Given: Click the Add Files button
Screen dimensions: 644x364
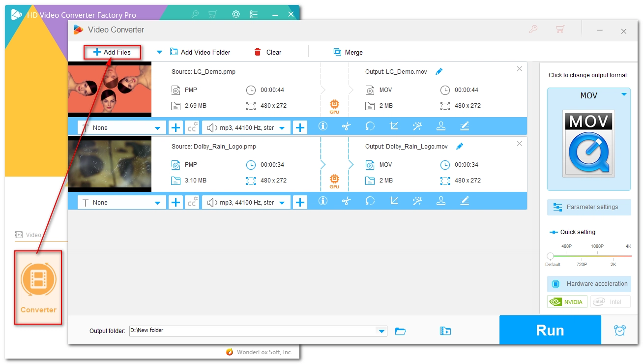Looking at the screenshot, I should click(x=112, y=52).
